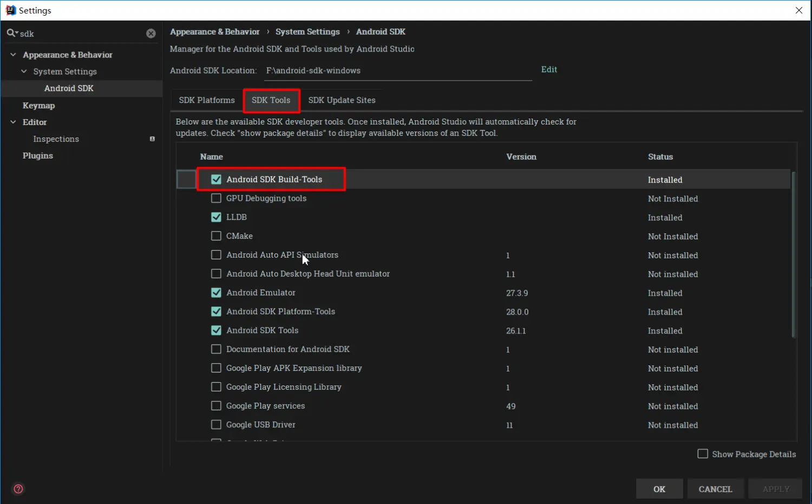Open Keymap settings
This screenshot has height=504, width=812.
(x=38, y=106)
